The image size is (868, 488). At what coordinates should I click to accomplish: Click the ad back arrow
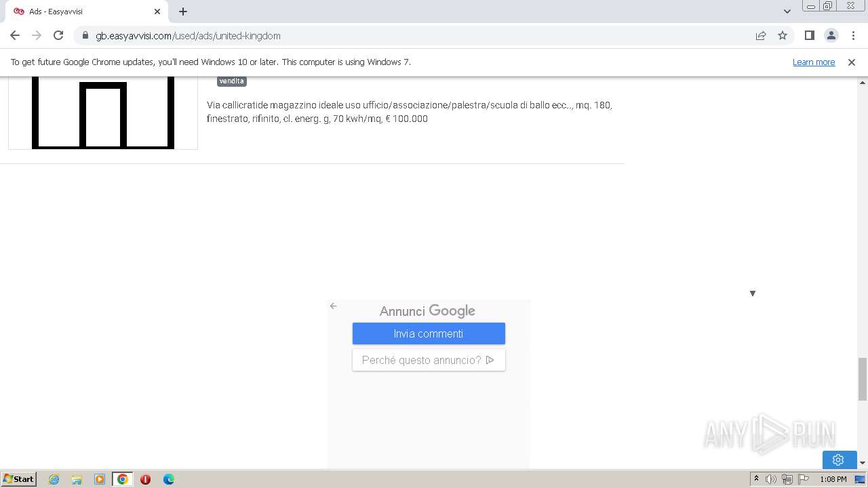[334, 306]
